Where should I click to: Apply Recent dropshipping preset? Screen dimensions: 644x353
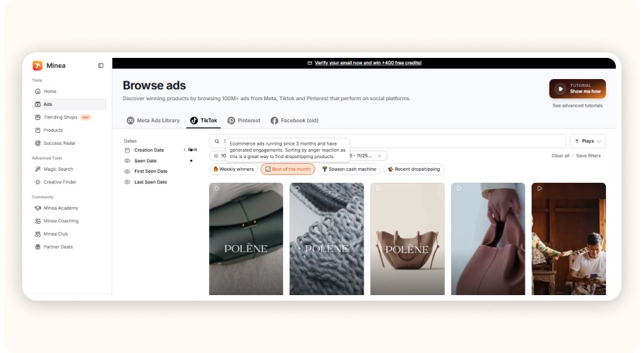414,169
